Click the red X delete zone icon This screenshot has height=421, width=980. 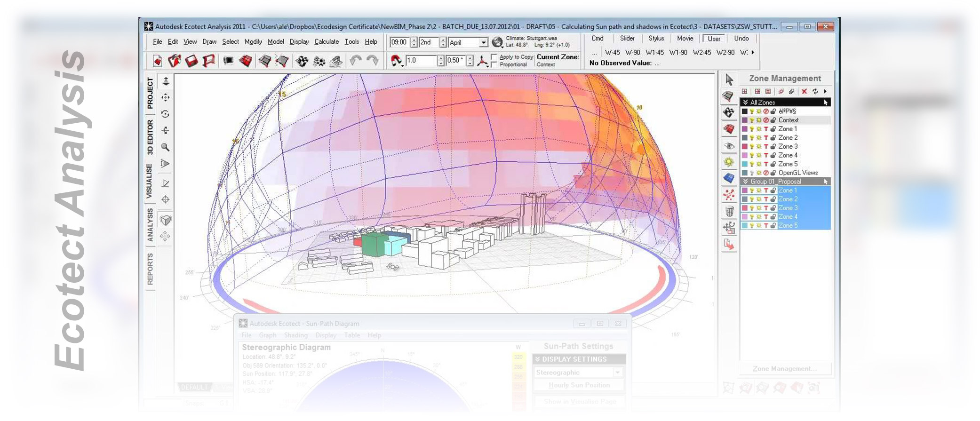click(804, 91)
